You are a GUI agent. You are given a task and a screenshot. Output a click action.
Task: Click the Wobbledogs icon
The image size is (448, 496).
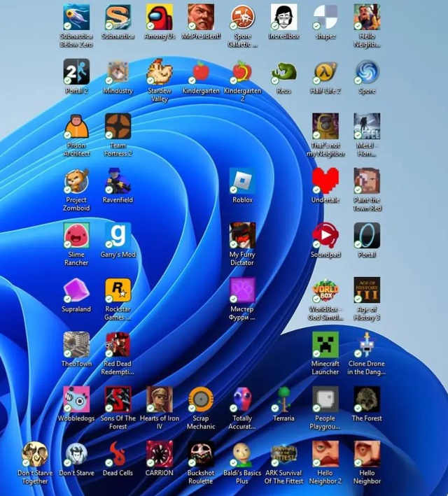pyautogui.click(x=76, y=399)
